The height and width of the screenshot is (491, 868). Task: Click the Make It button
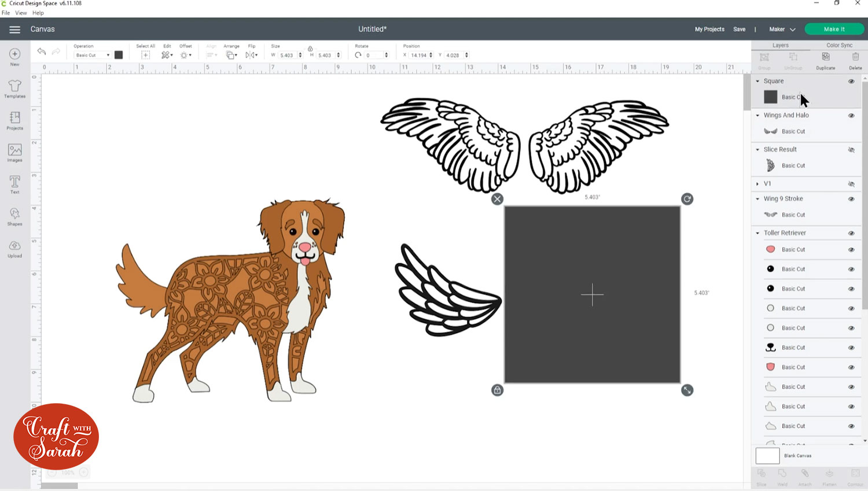(x=834, y=28)
